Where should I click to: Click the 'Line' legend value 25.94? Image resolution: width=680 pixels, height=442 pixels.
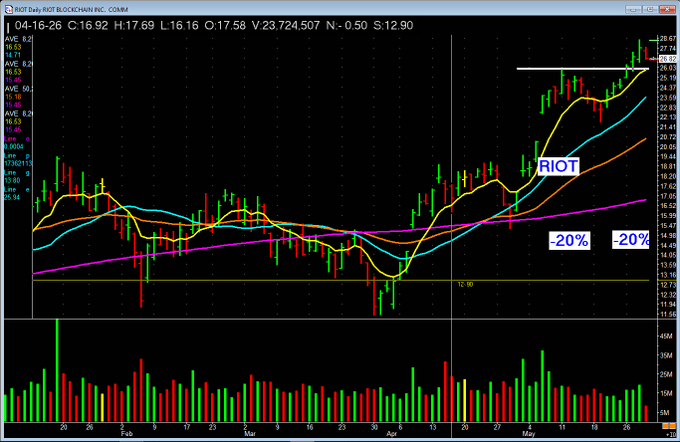click(x=12, y=197)
